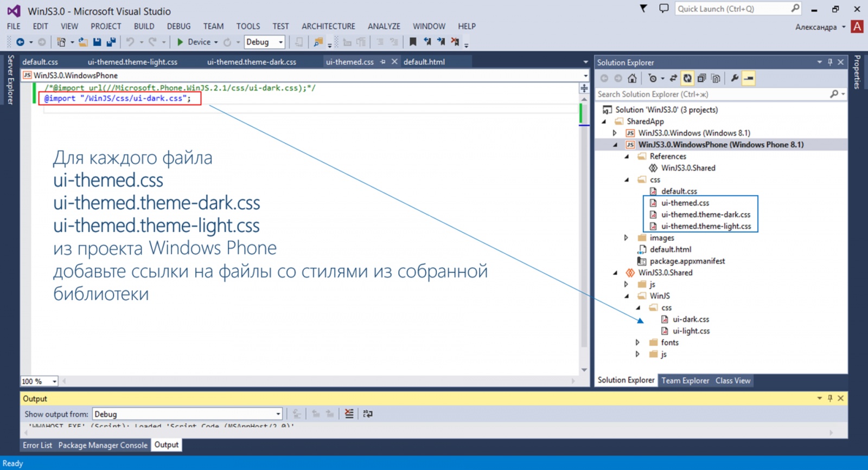
Task: Click the editor vertical scrollbar down arrow
Action: [584, 370]
